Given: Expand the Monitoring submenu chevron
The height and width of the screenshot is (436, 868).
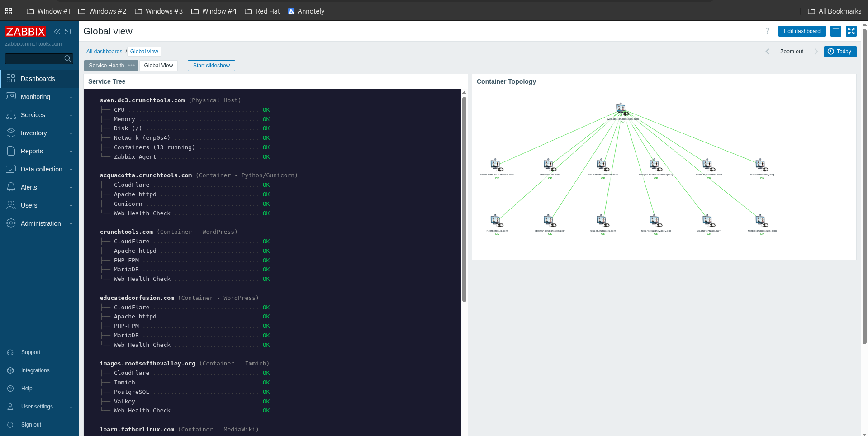Looking at the screenshot, I should [x=71, y=97].
